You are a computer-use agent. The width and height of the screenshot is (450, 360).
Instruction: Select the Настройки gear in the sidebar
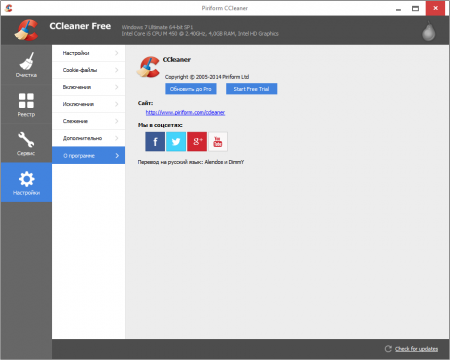coord(26,183)
